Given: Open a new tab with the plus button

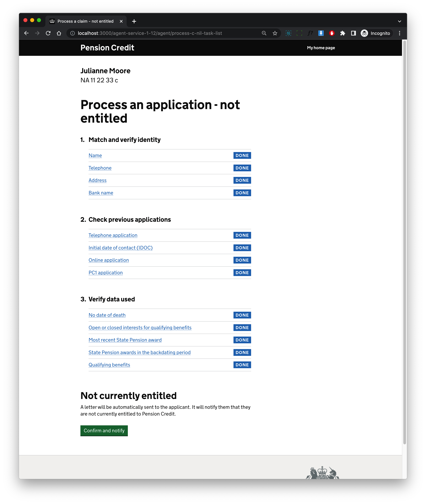Looking at the screenshot, I should click(134, 21).
